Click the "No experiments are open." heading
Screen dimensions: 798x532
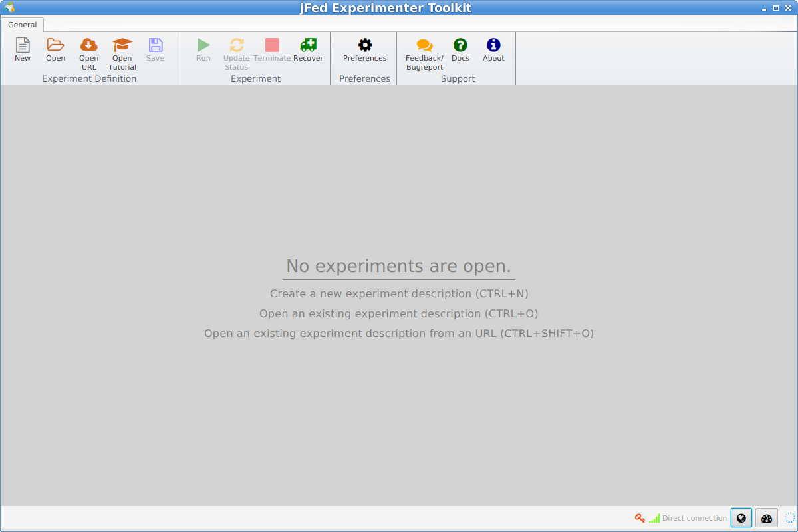click(x=399, y=266)
